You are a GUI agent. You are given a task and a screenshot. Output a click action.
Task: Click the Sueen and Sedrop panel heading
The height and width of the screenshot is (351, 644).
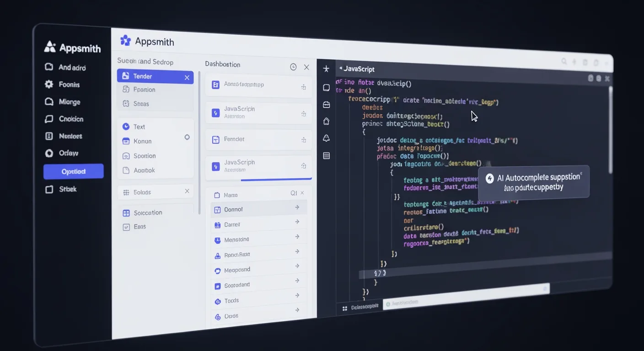coord(145,61)
